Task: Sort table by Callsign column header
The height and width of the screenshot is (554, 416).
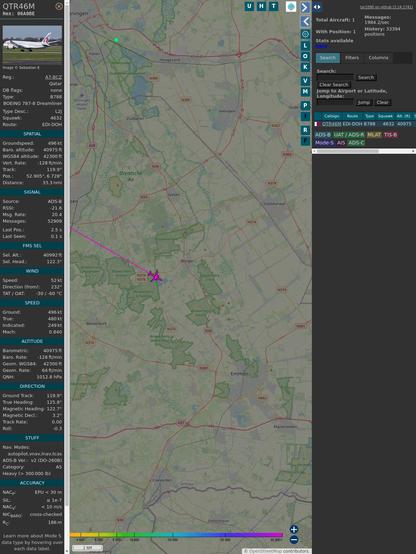Action: click(332, 116)
